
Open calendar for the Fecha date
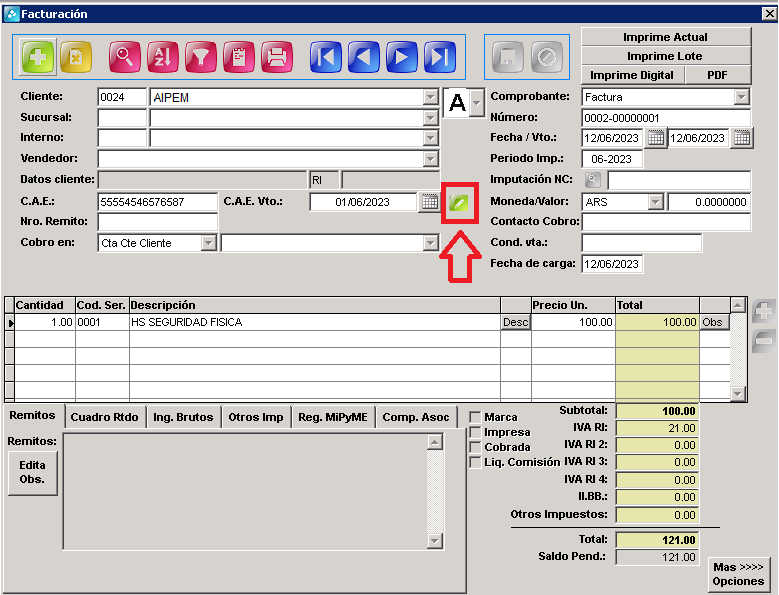655,138
